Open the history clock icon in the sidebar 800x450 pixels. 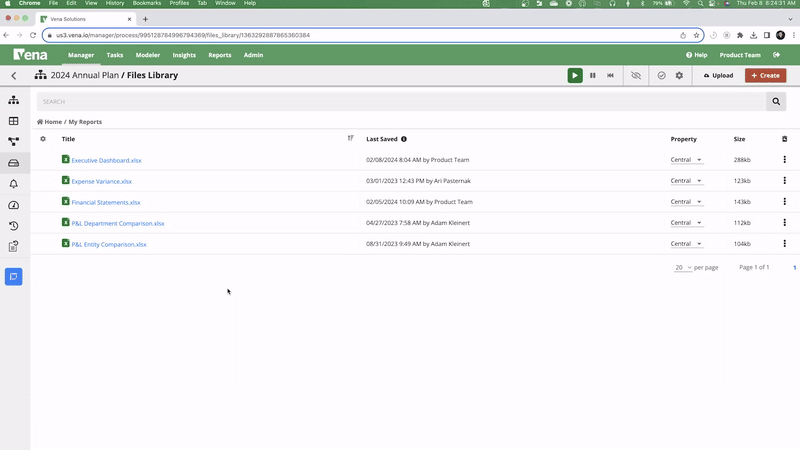click(x=14, y=226)
